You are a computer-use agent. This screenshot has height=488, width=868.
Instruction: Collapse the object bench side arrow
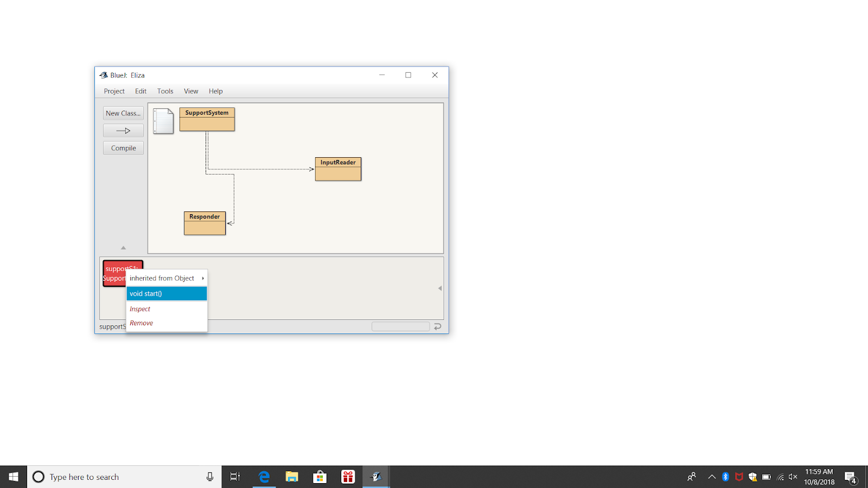(x=440, y=288)
